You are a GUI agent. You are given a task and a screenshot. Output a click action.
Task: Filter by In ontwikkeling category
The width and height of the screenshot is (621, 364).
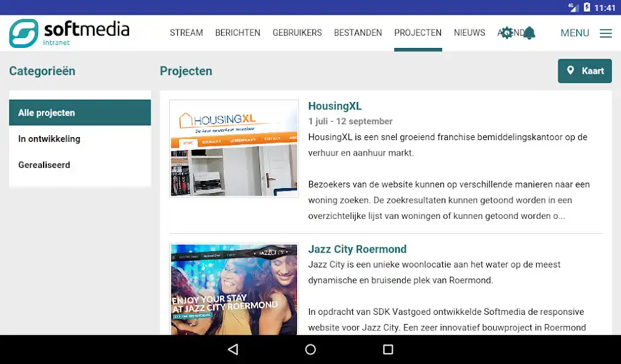(80, 138)
